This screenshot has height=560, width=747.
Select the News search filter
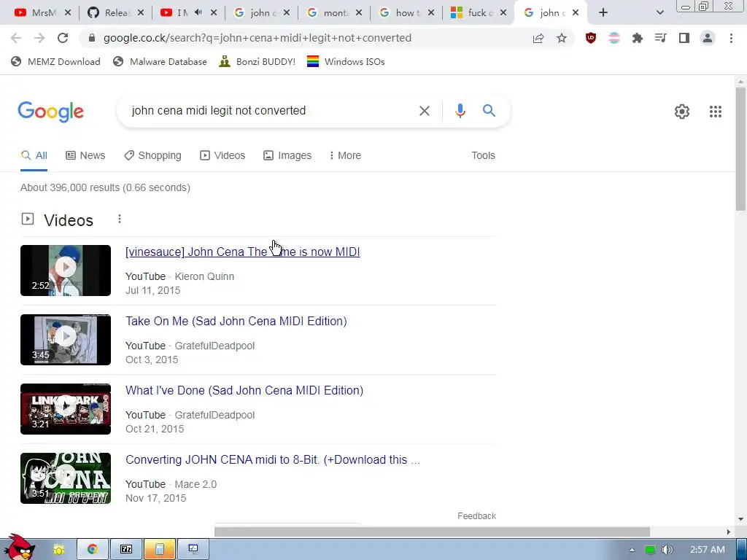click(x=85, y=155)
